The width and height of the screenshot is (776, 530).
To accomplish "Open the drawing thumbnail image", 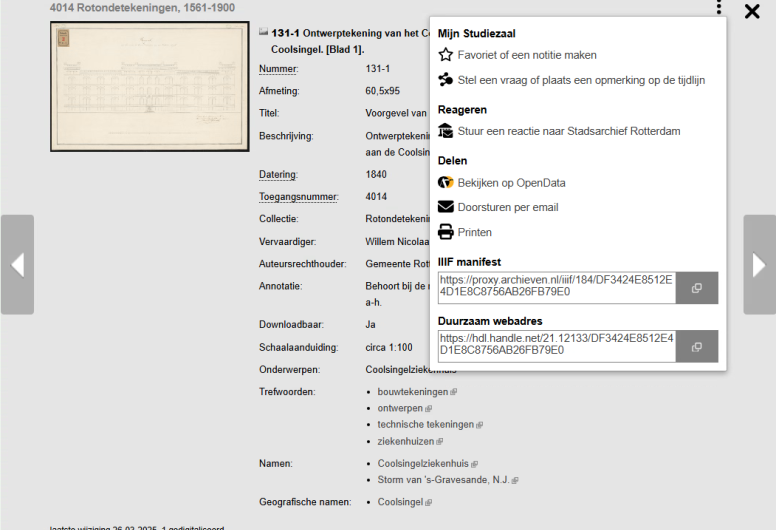I will 149,87.
